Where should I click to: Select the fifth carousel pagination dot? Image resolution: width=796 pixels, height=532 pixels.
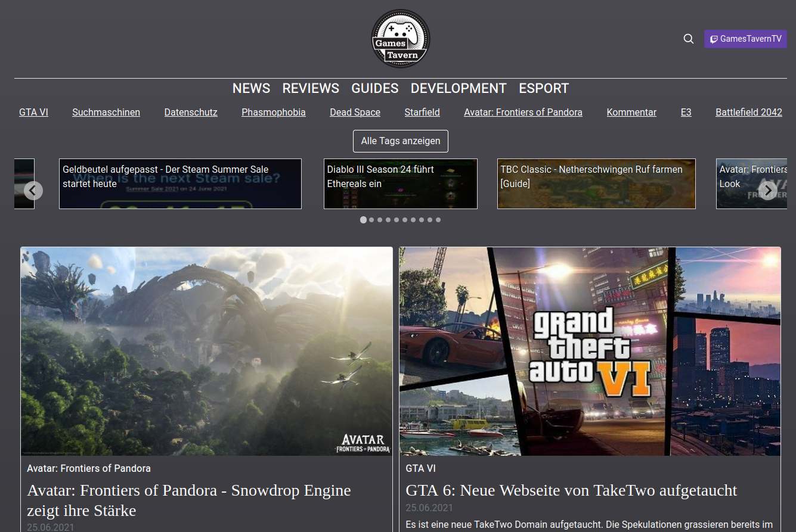tap(397, 220)
